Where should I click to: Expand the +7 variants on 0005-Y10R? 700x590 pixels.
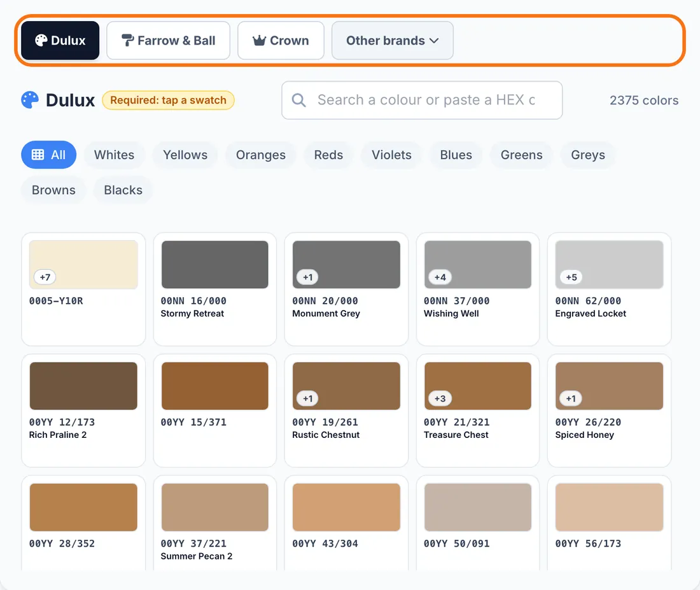pos(45,277)
